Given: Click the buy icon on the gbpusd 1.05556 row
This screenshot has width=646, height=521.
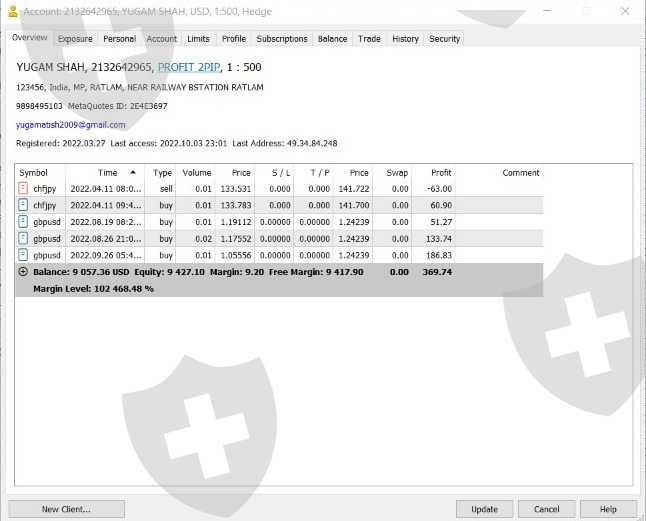Looking at the screenshot, I should (x=23, y=256).
